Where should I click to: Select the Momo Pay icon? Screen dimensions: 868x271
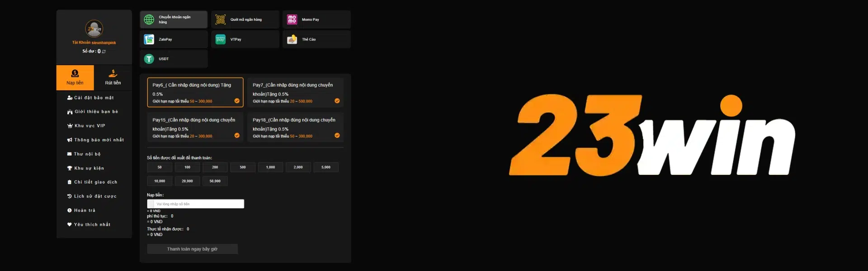[x=292, y=19]
